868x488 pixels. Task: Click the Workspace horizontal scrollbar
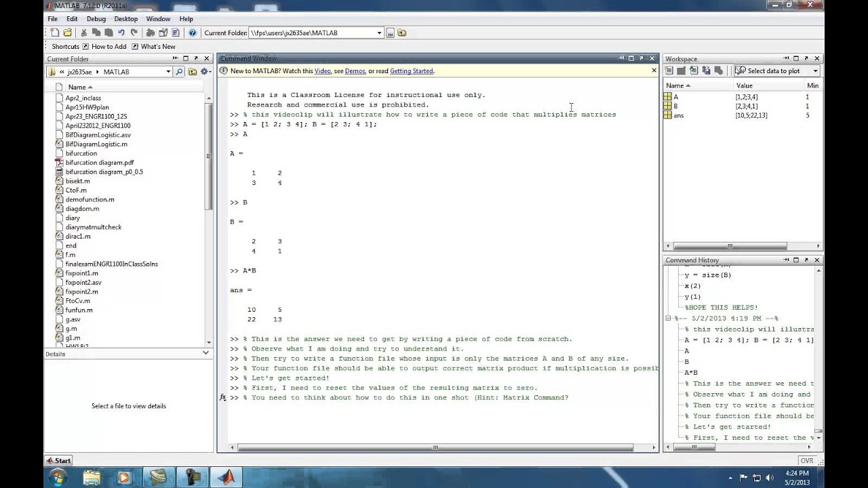tap(730, 246)
